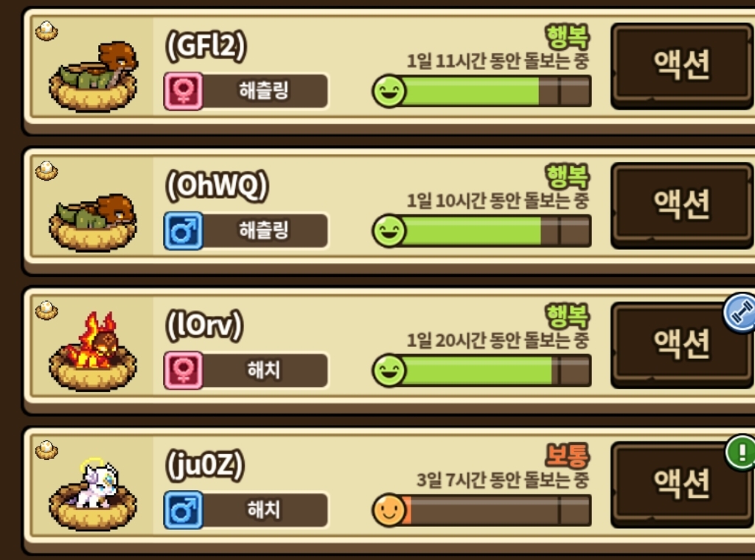Click the 해치 stage label for lOrv
Image resolution: width=755 pixels, height=560 pixels.
click(264, 370)
